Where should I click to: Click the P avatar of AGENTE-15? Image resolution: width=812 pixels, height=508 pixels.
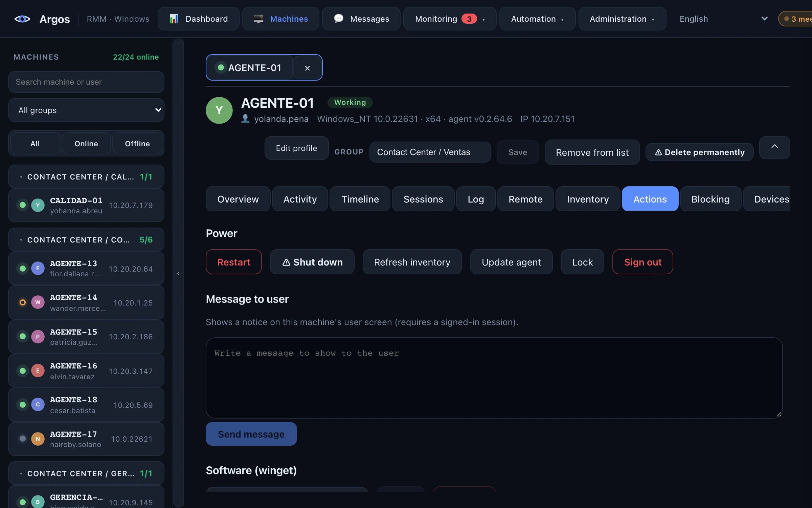point(38,337)
